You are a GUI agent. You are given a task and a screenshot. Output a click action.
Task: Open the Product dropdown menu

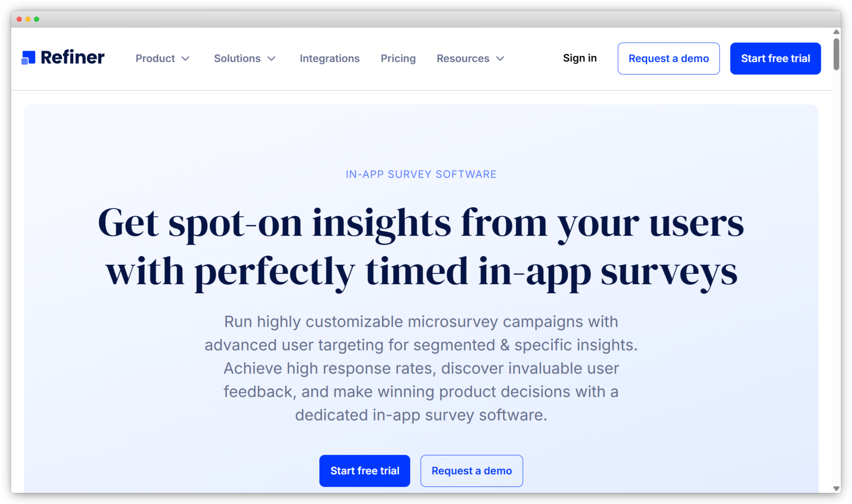(x=156, y=58)
